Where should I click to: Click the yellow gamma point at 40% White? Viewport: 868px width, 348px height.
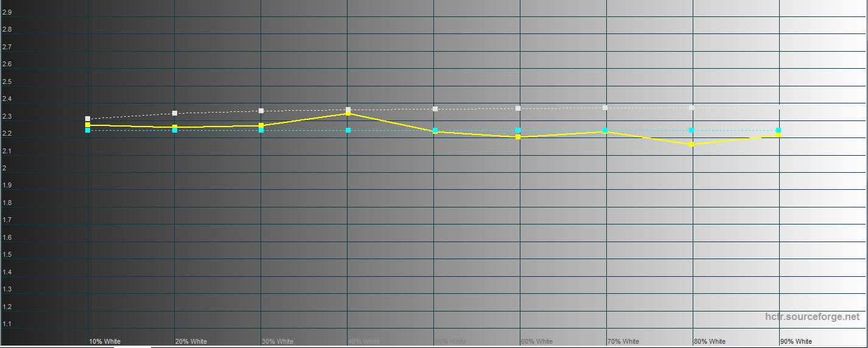348,114
